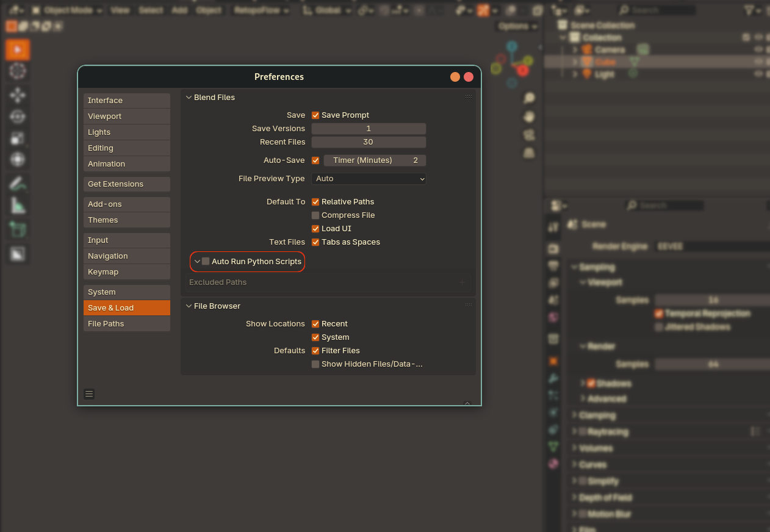Open the Get Extensions section
Viewport: 770px width, 532px height.
tap(126, 184)
